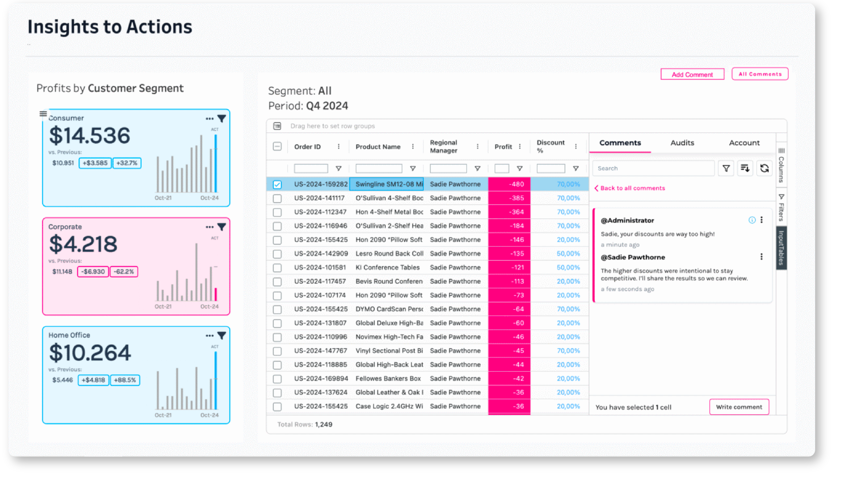Viewport: 868px width, 488px height.
Task: Toggle the select-all header checkbox
Action: [277, 147]
